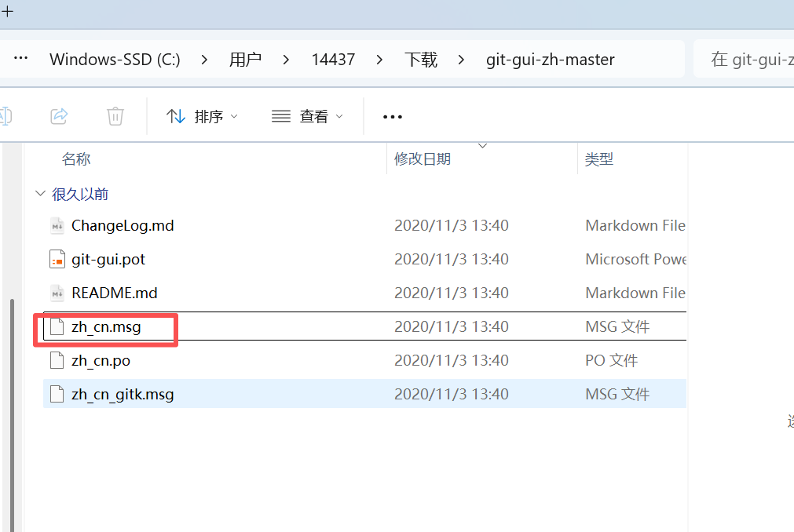The height and width of the screenshot is (532, 794).
Task: Expand chevron after 下载 breadcrumb
Action: coord(461,60)
